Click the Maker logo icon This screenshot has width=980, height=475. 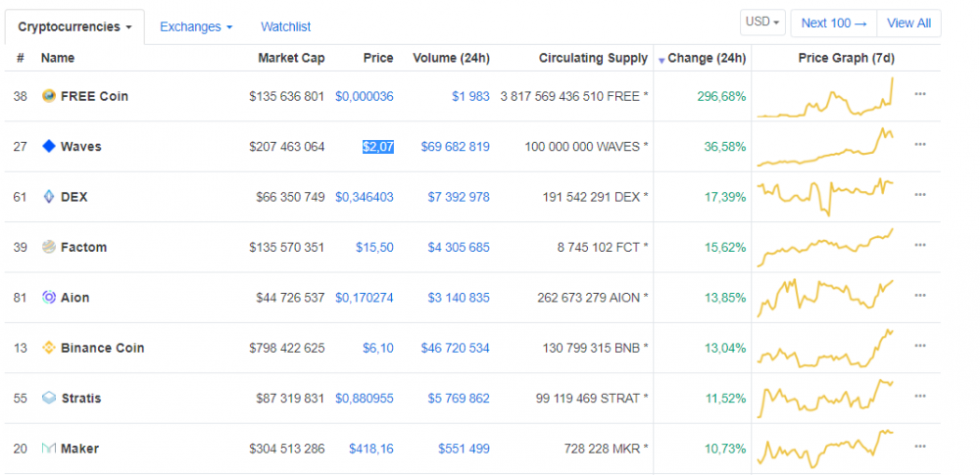[49, 449]
